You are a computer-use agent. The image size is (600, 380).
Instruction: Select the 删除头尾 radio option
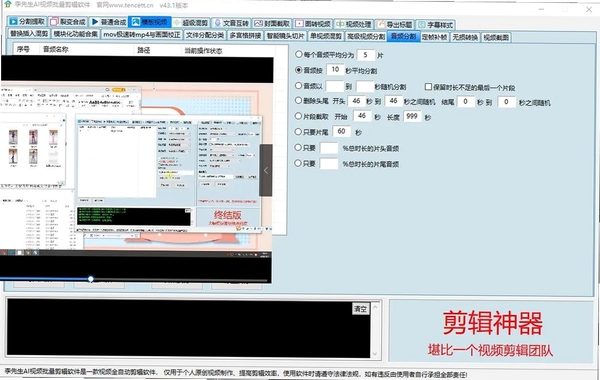coord(298,101)
